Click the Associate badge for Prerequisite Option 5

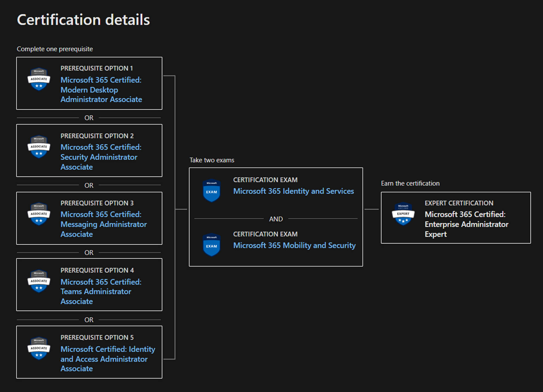click(x=39, y=348)
